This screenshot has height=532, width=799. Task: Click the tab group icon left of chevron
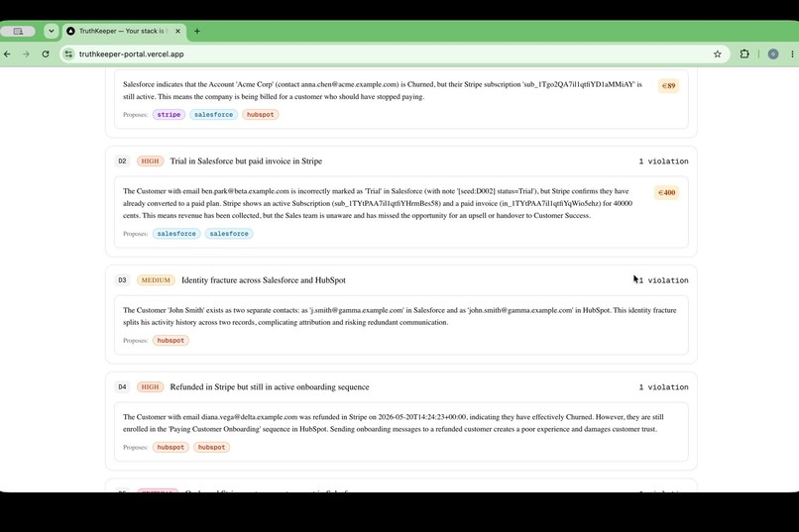tap(18, 31)
